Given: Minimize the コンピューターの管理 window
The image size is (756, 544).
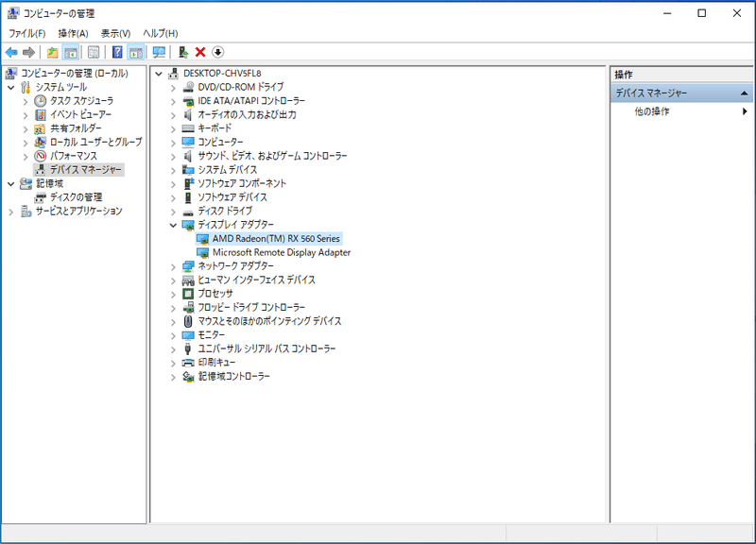Looking at the screenshot, I should (x=667, y=13).
